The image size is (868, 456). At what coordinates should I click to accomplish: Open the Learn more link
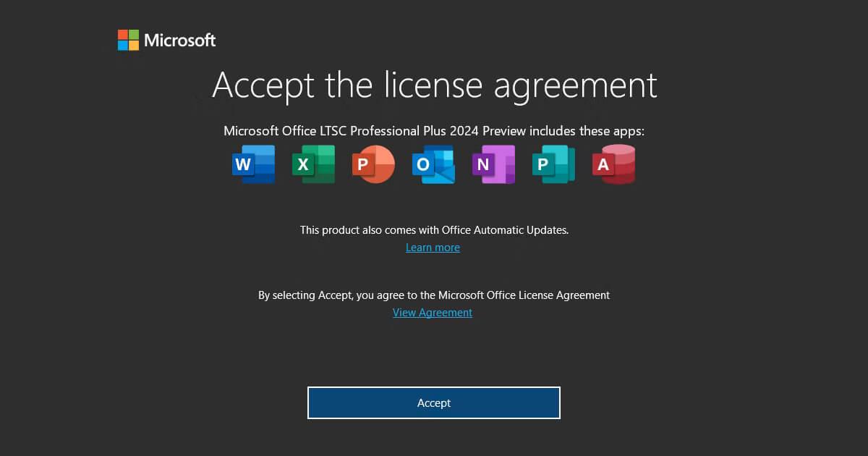(433, 247)
